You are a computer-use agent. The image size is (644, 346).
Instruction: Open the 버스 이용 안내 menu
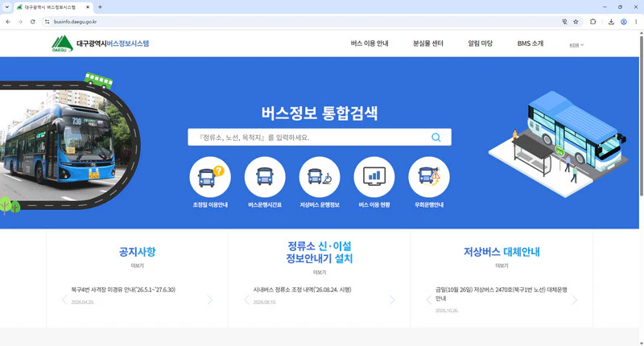click(x=369, y=43)
